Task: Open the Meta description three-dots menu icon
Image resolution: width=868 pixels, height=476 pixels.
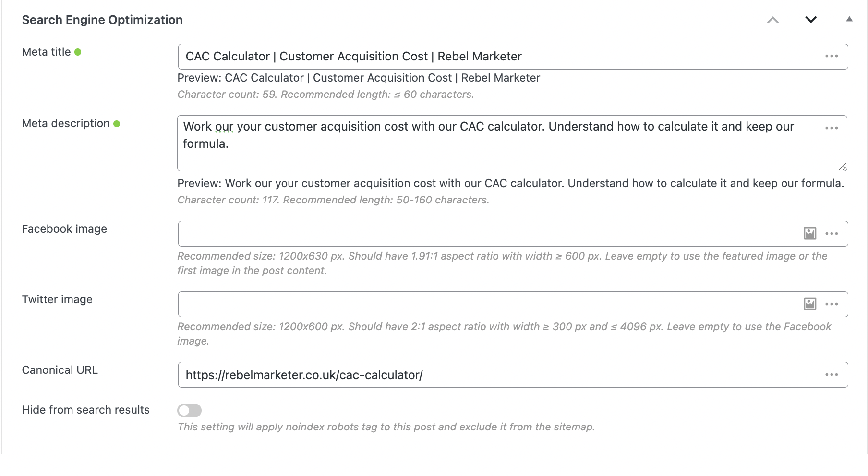Action: 832,128
